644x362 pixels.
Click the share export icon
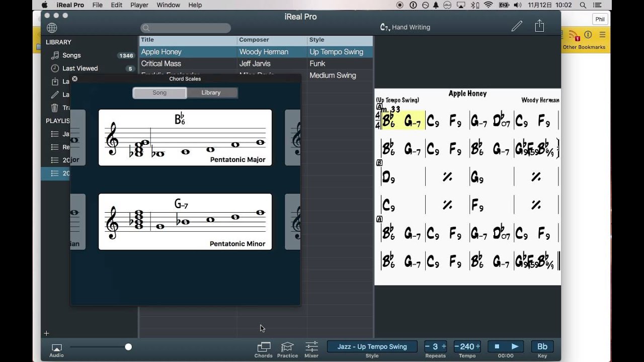click(x=539, y=26)
